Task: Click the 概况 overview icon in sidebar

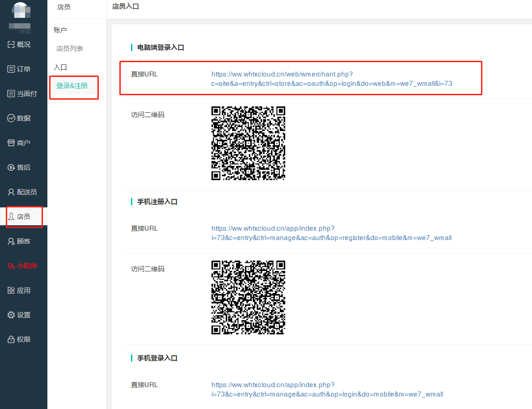Action: pos(11,44)
